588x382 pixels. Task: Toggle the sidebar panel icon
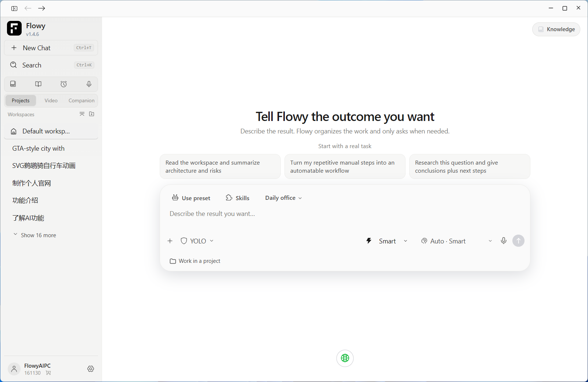coord(14,8)
